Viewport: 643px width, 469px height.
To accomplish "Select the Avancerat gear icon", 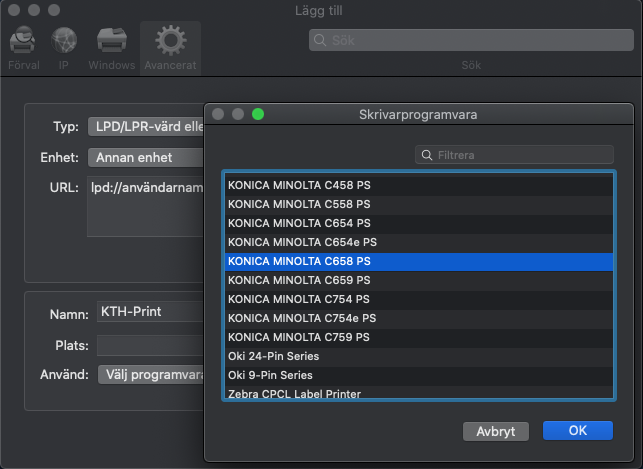I will (170, 42).
